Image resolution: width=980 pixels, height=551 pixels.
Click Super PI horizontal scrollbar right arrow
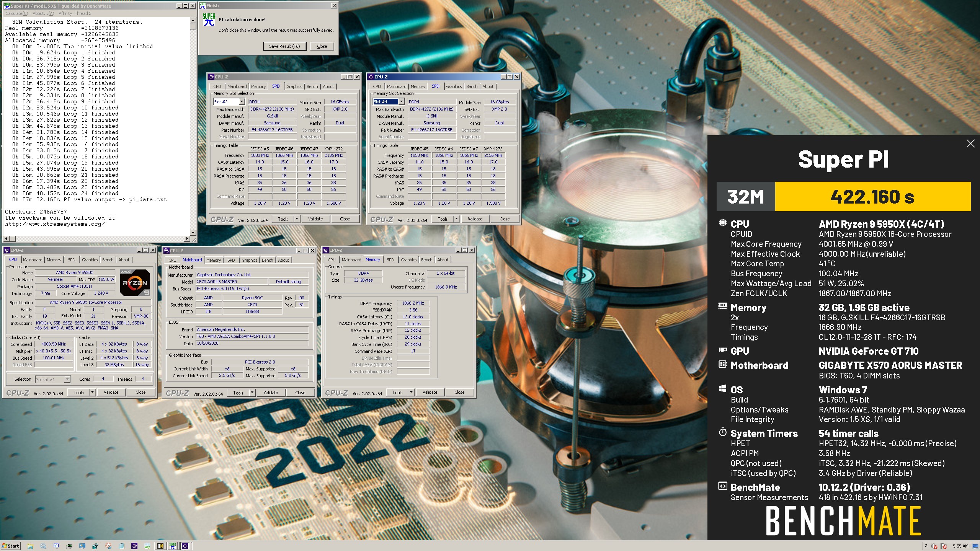pyautogui.click(x=187, y=238)
